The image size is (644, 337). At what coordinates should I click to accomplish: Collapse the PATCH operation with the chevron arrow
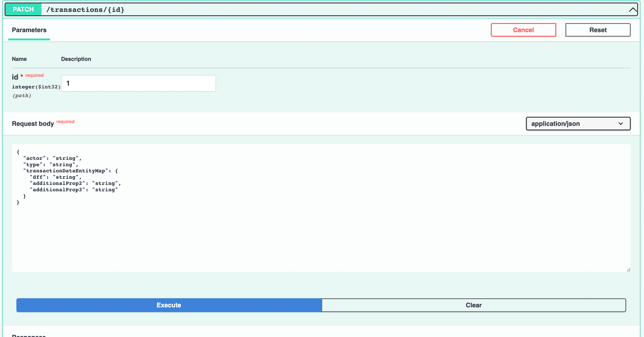(633, 10)
